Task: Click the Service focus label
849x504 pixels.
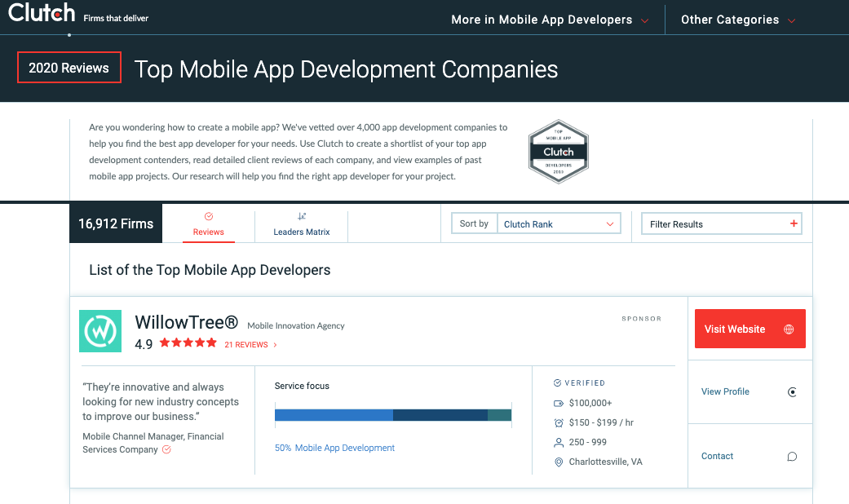Action: click(x=302, y=386)
